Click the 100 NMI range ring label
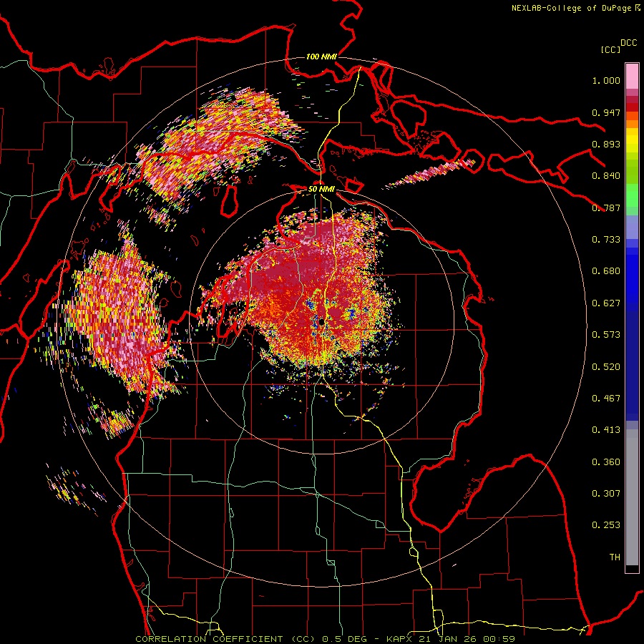644x644 pixels. click(x=321, y=57)
